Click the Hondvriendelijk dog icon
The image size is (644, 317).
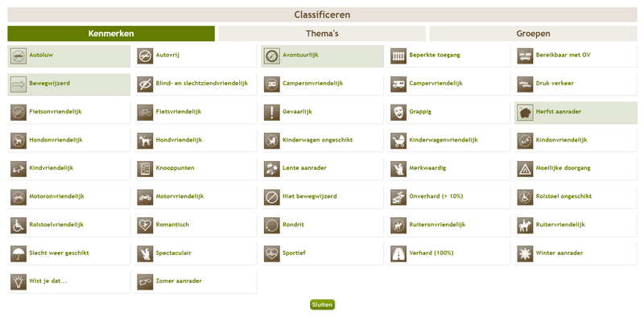(145, 140)
